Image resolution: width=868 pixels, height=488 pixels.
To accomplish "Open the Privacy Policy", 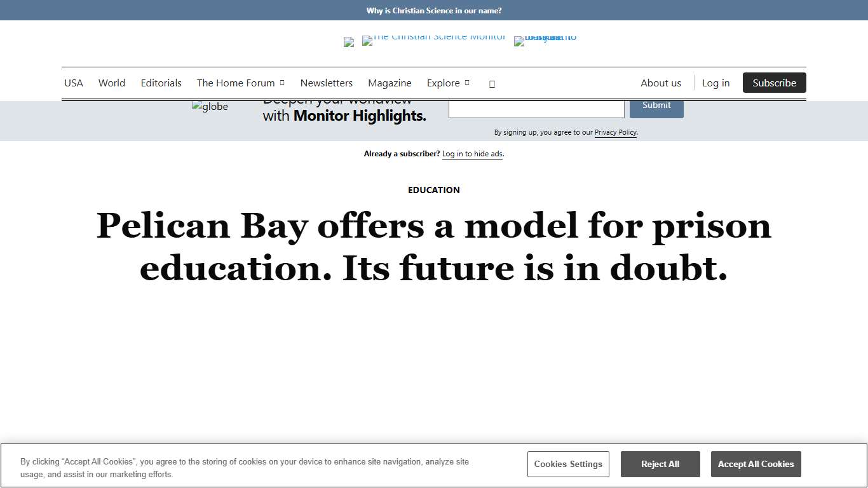I will [x=615, y=132].
